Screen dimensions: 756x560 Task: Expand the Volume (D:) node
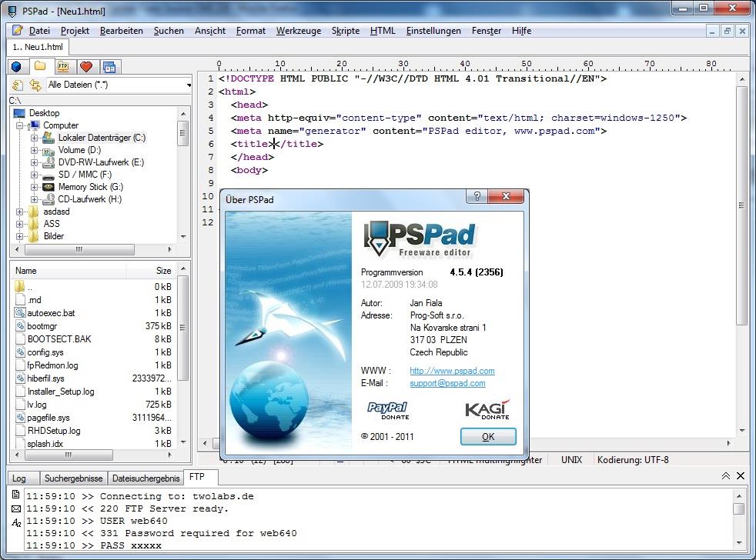pyautogui.click(x=34, y=150)
